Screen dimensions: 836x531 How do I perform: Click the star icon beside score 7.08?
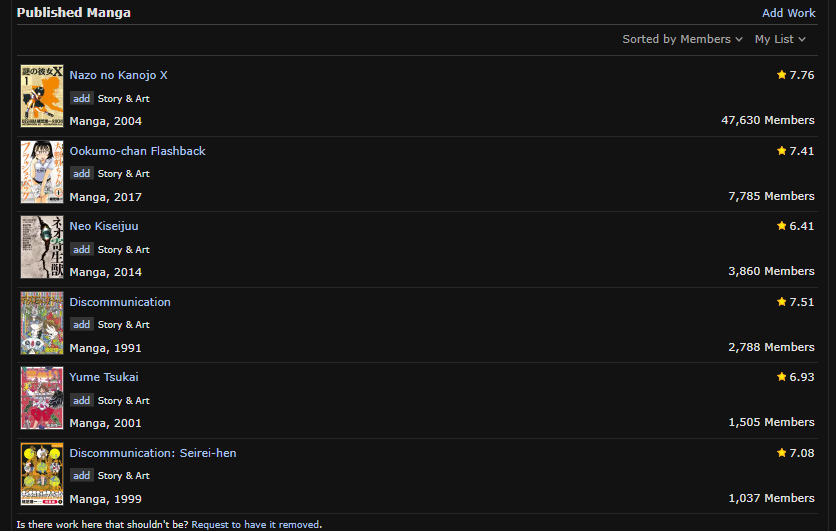click(x=782, y=453)
